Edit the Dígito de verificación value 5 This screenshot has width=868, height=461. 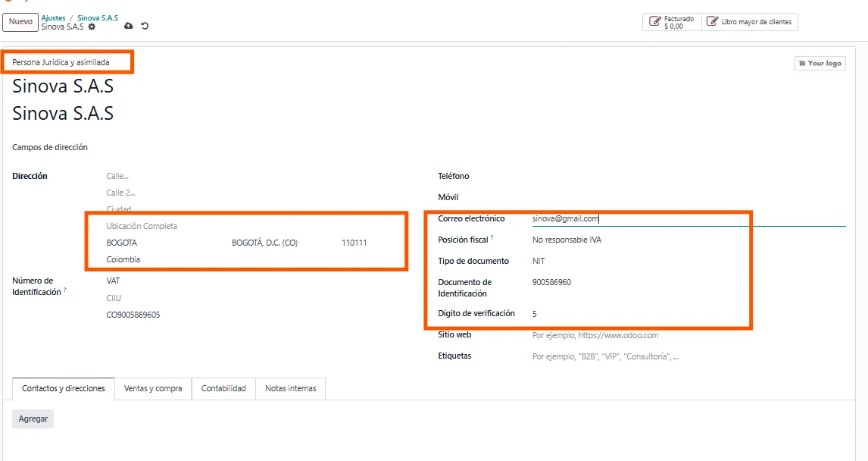pos(688,314)
